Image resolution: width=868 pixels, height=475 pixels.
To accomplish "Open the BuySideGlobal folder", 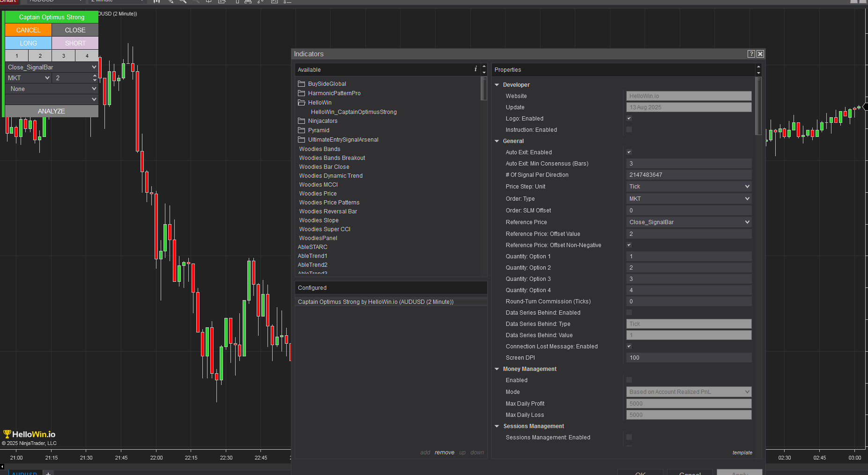I will [326, 84].
